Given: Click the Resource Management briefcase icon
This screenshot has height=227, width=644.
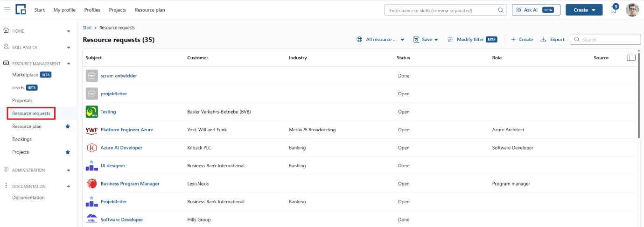Looking at the screenshot, I should (6, 63).
